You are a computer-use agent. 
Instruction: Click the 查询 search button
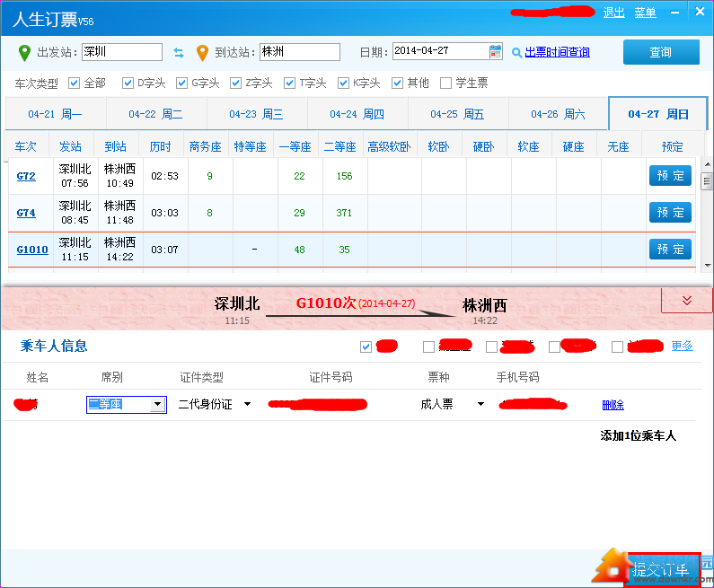click(x=660, y=53)
